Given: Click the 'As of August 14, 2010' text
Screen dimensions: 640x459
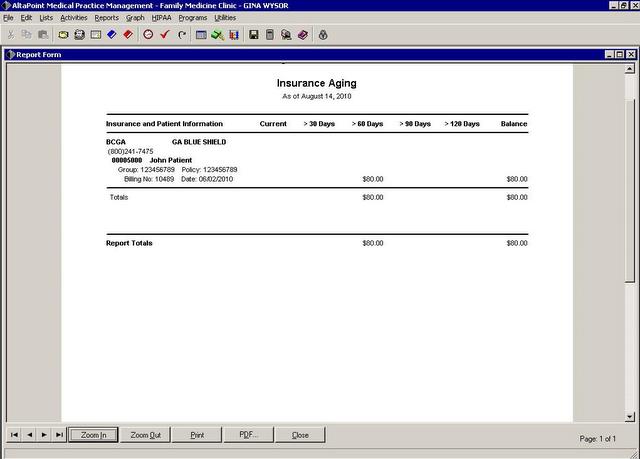Looking at the screenshot, I should tap(317, 96).
